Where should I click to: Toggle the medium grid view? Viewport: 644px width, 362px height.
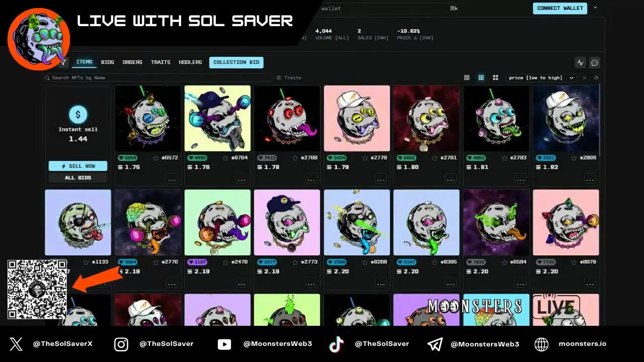pyautogui.click(x=481, y=78)
